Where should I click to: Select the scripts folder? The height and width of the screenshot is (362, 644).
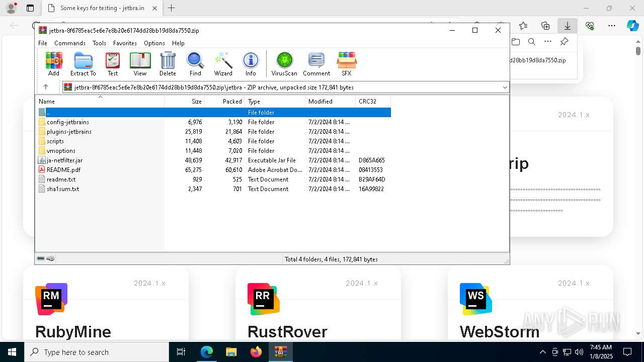coord(214,141)
